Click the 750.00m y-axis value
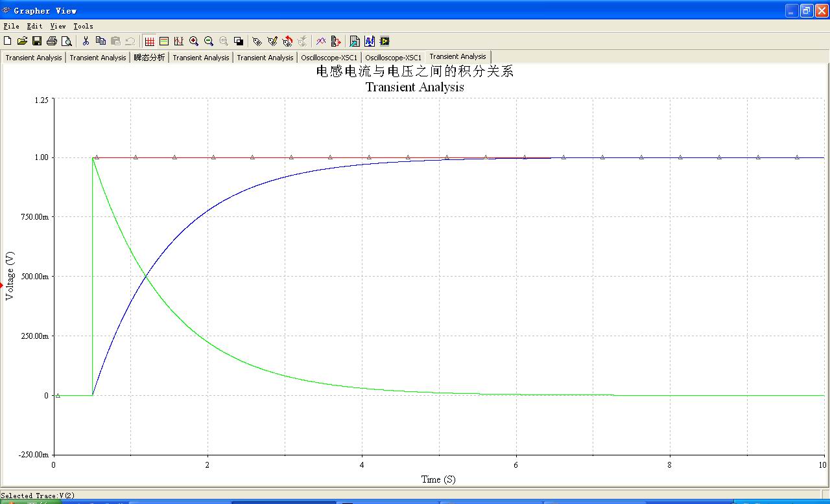Viewport: 830px width, 504px height. tap(35, 217)
